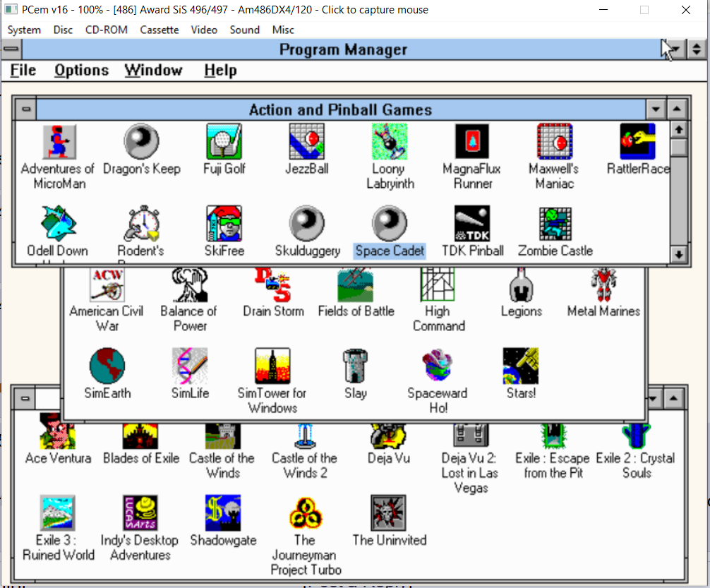The height and width of the screenshot is (588, 710).
Task: Select the Castle of the Winds icon
Action: point(223,436)
